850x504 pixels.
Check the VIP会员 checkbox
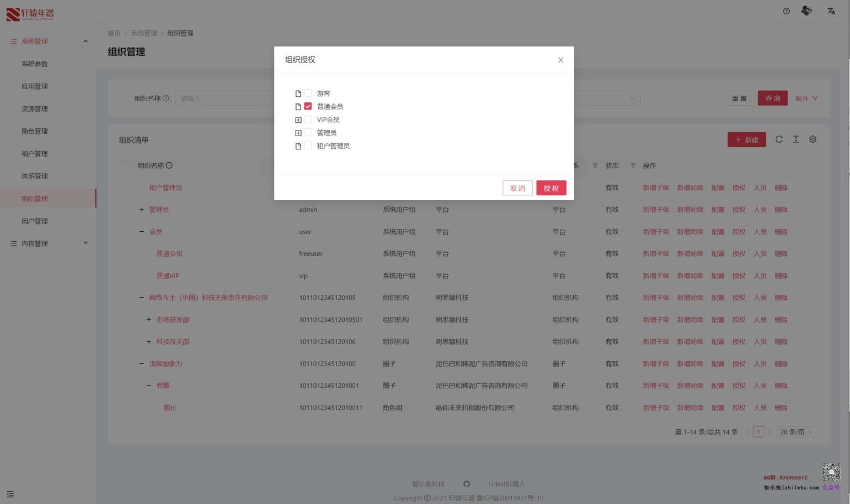[x=308, y=119]
